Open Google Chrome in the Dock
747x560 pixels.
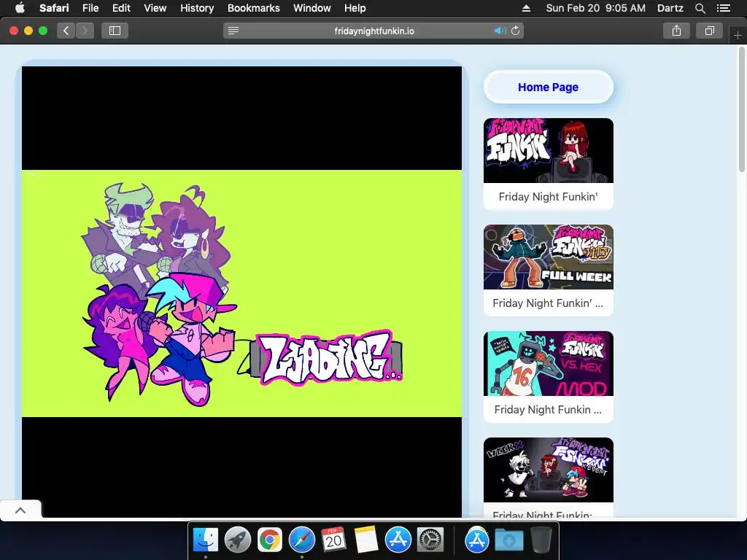point(270,540)
